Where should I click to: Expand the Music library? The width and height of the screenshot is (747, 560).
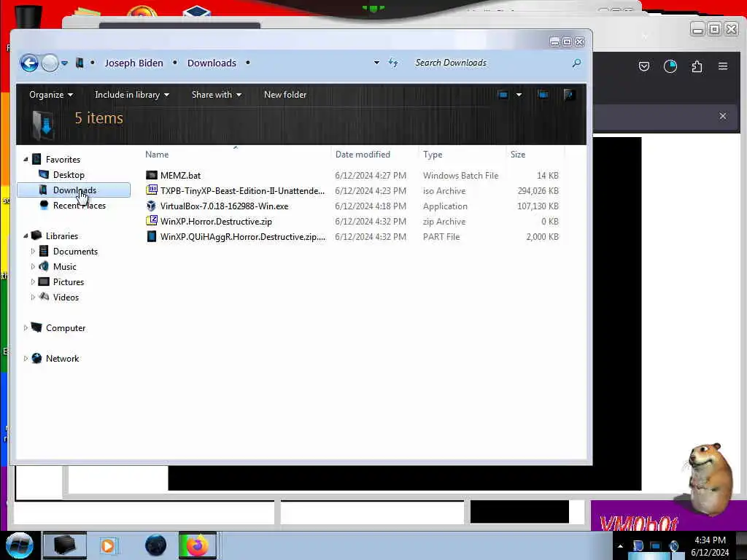pyautogui.click(x=33, y=266)
